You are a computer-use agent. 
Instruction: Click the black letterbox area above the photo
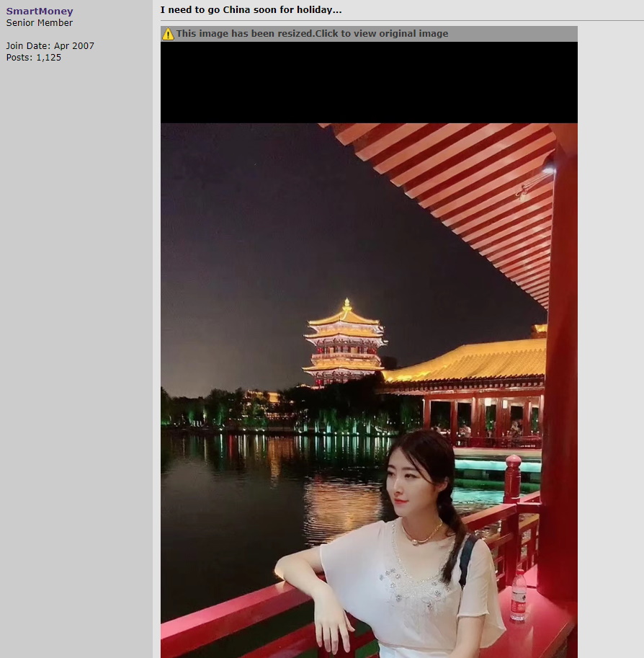pos(369,82)
